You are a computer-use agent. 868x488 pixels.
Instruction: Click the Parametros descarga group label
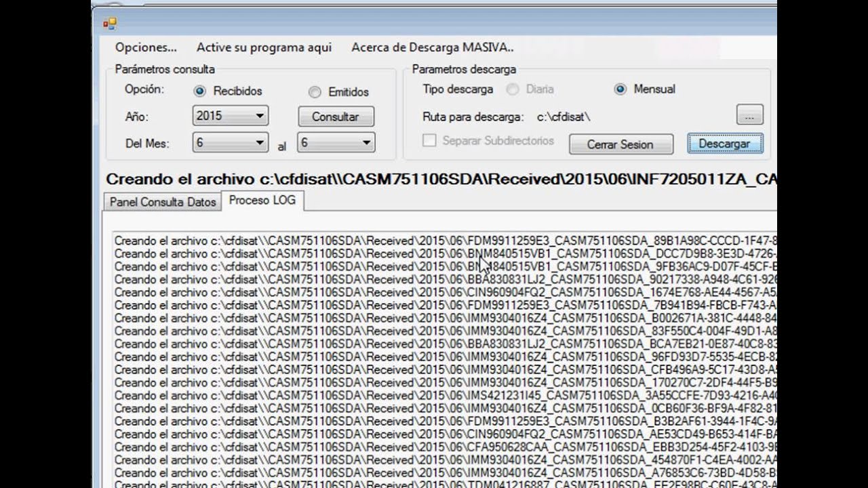point(464,69)
